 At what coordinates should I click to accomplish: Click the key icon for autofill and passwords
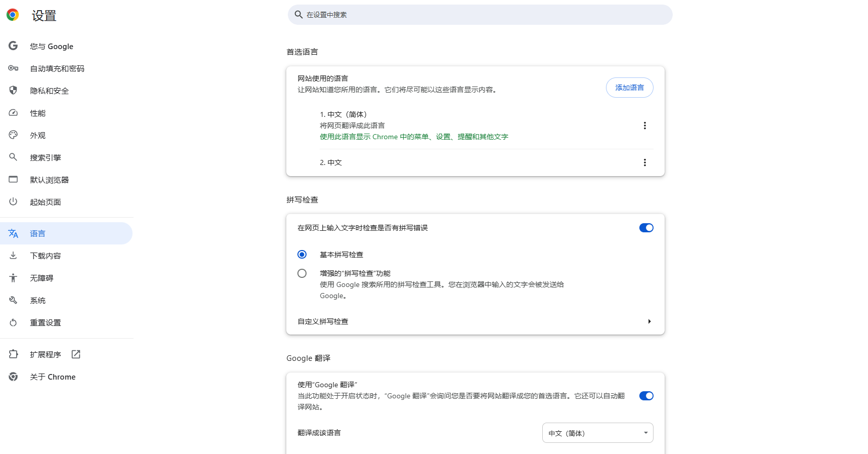click(13, 68)
